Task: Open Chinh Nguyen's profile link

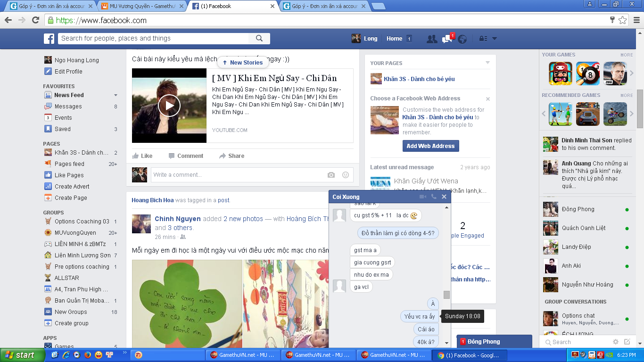Action: point(178,219)
